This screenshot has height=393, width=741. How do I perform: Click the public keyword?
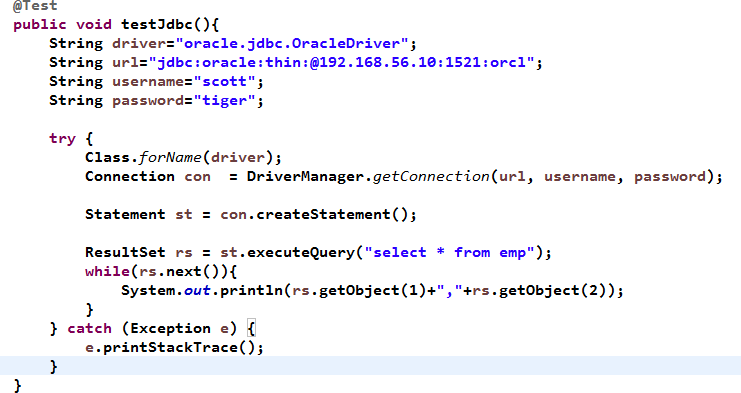point(40,25)
